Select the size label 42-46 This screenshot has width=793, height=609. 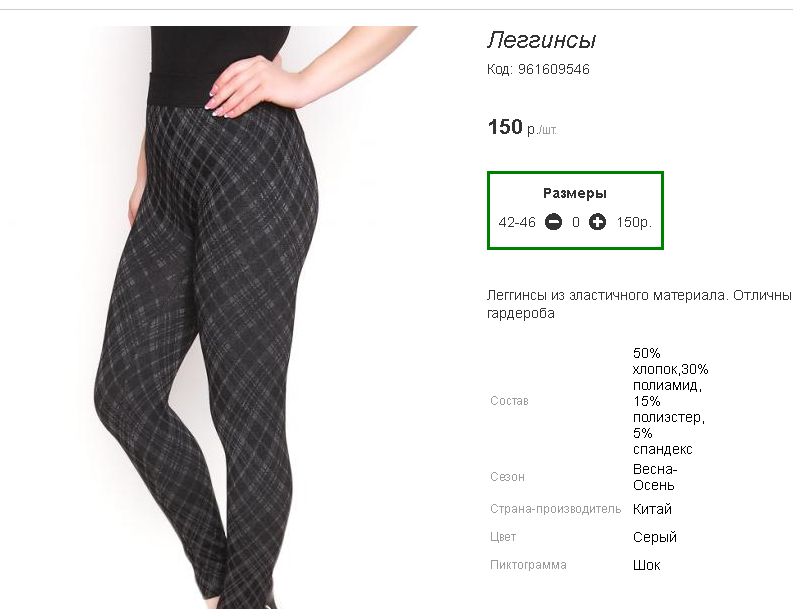click(517, 222)
